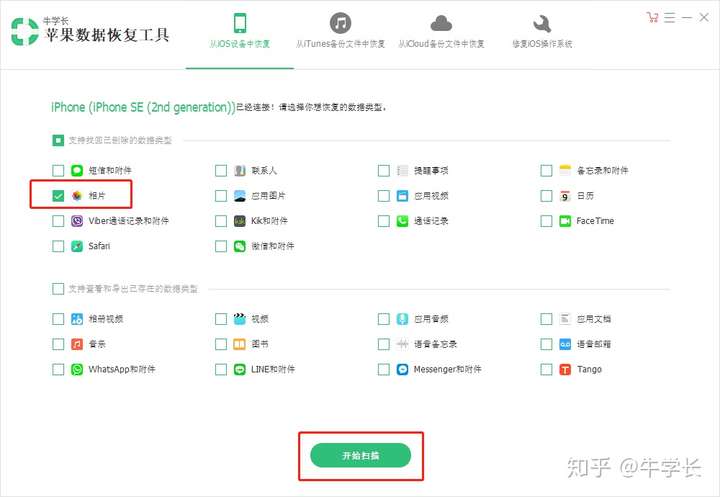Screen dimensions: 720x497
Task: Click the dark Kik icon
Action: tap(240, 221)
